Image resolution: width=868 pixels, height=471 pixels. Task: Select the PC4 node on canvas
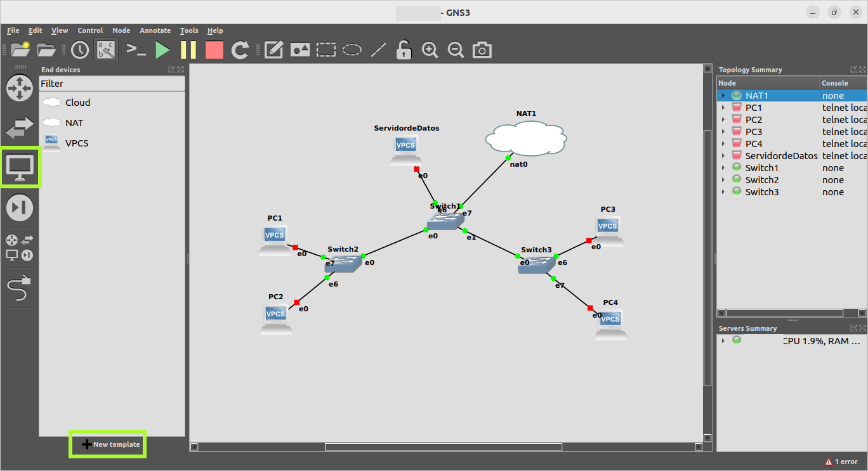tap(610, 325)
